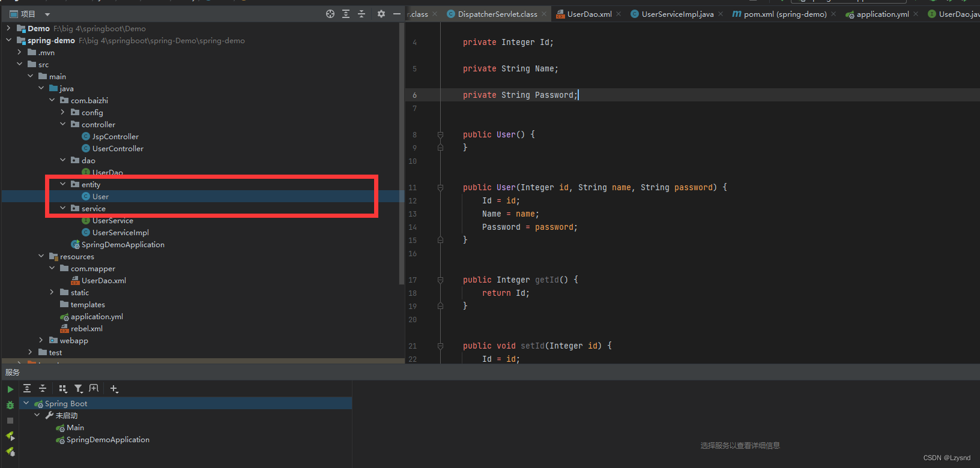Run the service with green play icon
Screen dimensions: 980x468
tap(10, 389)
